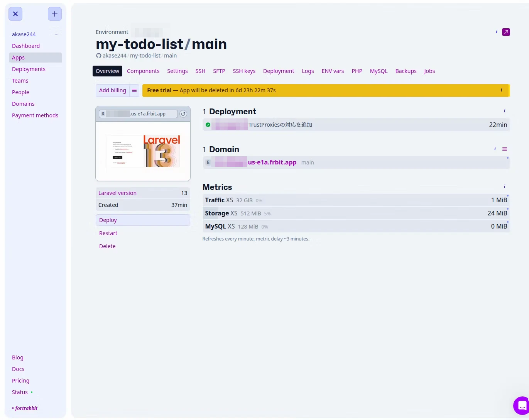The height and width of the screenshot is (420, 529).
Task: Go to the Backups tab
Action: pyautogui.click(x=406, y=71)
